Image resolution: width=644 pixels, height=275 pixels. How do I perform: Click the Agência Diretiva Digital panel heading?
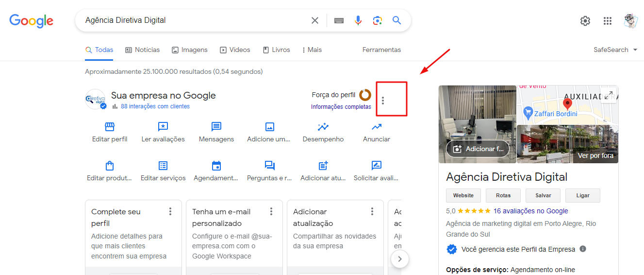click(x=507, y=177)
